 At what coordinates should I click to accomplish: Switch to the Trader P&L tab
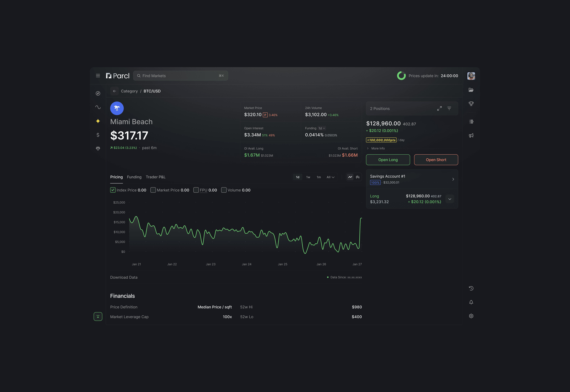tap(156, 177)
